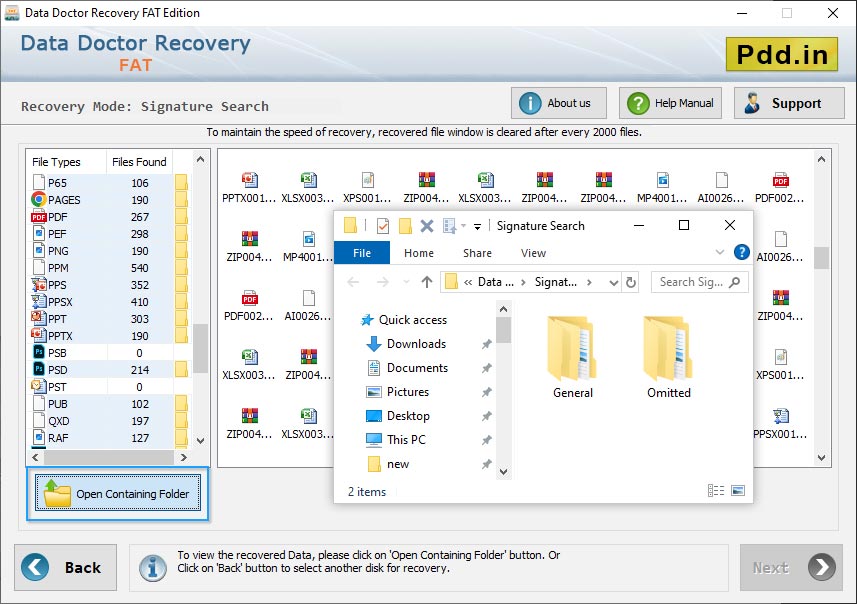Select Desktop in the navigation pane

click(x=398, y=416)
